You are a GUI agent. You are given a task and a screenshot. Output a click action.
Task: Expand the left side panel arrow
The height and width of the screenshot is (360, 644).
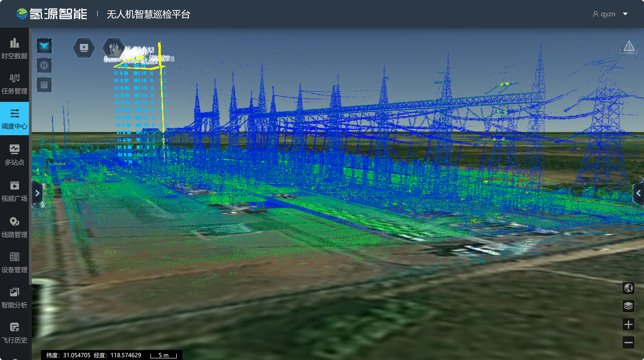coord(37,193)
